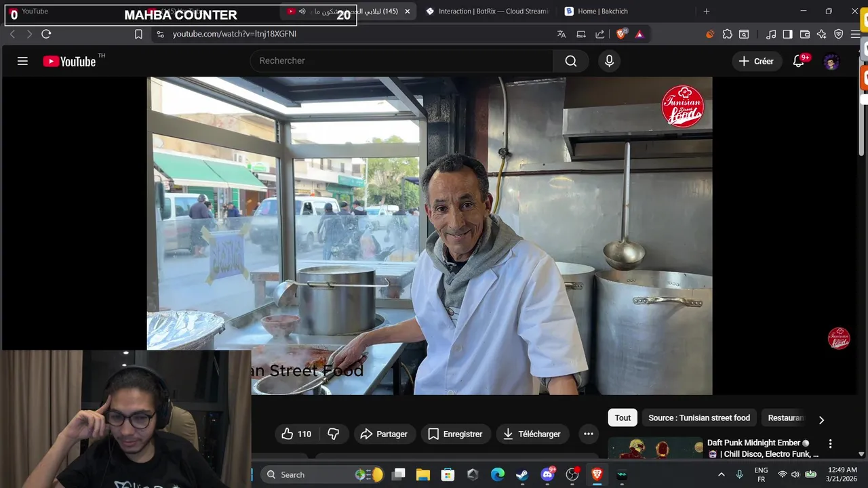Open the site settings icon in the address bar
The height and width of the screenshot is (488, 868).
160,34
